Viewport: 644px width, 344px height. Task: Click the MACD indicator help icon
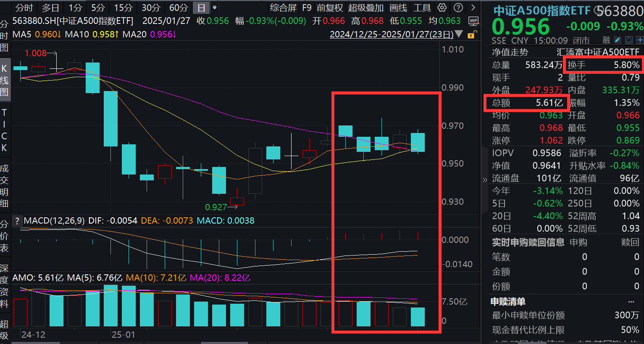17,221
